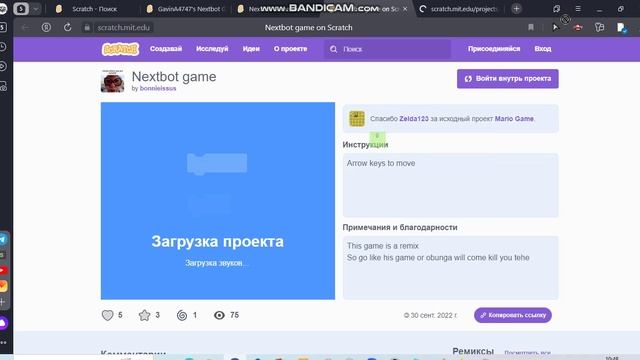Click the tab counter button
Screen dimensions: 640x360
point(21,9)
